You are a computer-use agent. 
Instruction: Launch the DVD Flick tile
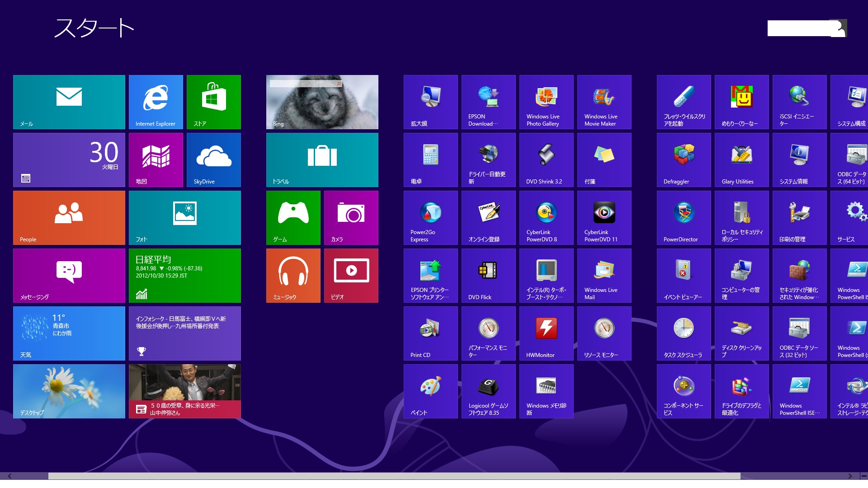pyautogui.click(x=488, y=275)
